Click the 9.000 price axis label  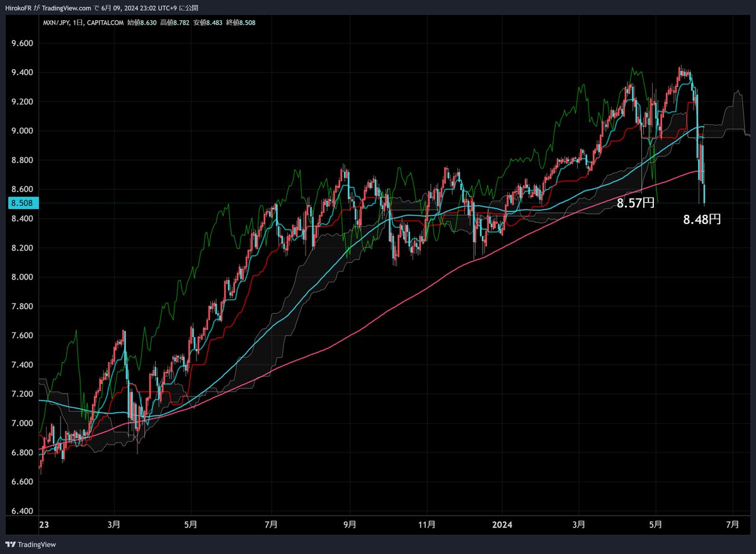pos(21,131)
